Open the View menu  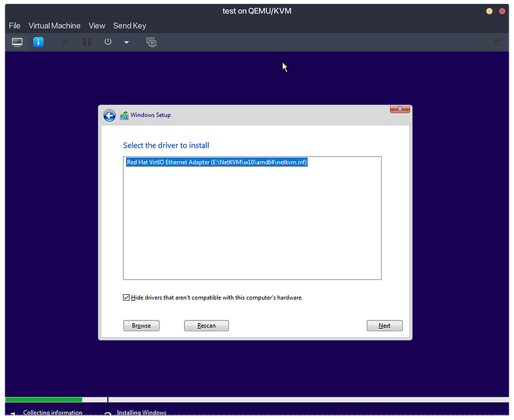point(97,26)
